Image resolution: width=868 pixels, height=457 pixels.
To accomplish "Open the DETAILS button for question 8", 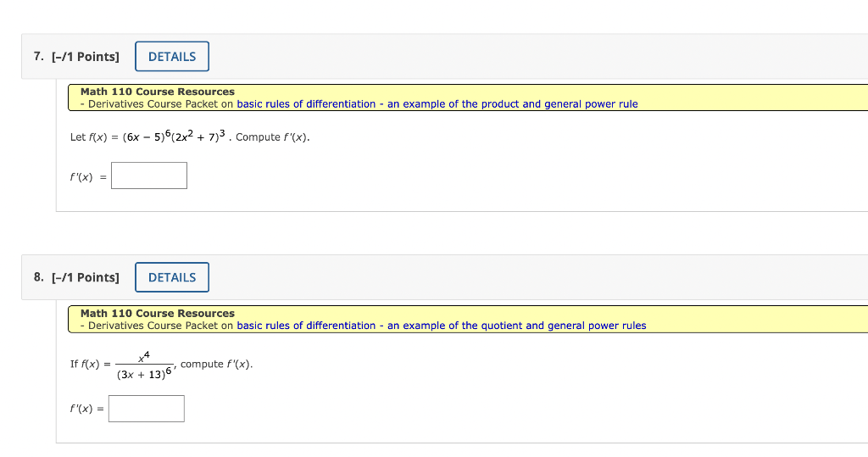I will 172,277.
